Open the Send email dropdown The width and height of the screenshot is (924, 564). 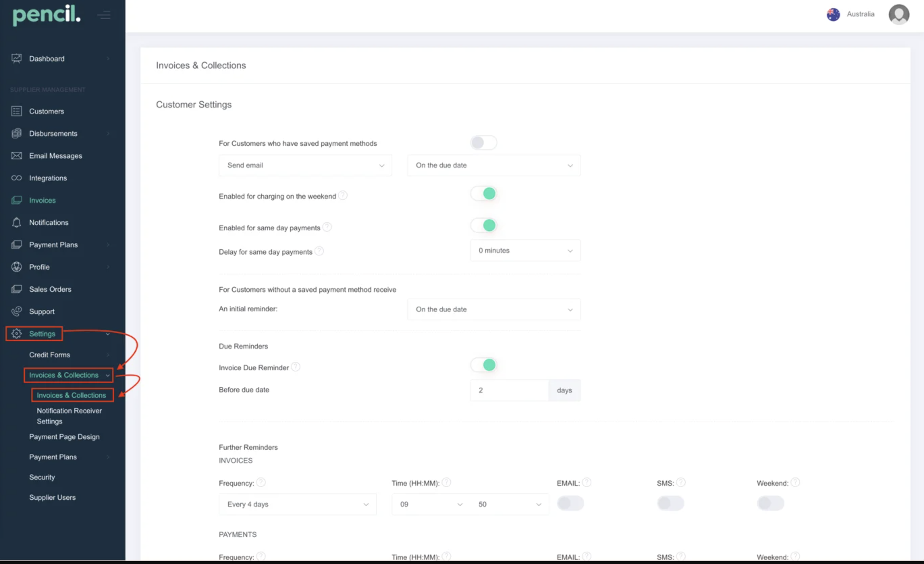[x=305, y=165]
